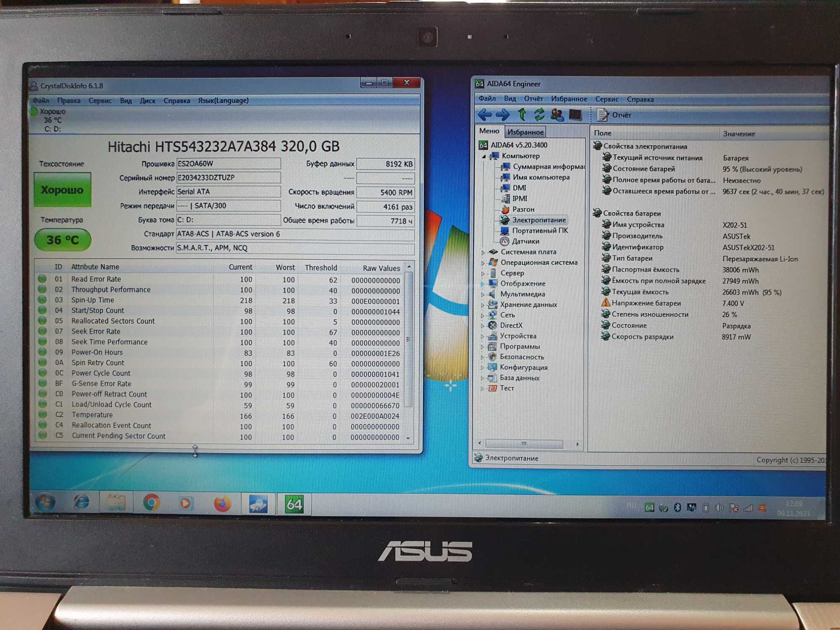Viewport: 840px width, 630px height.
Task: Open the Язык(Language) menu in CrystalDiskInfo
Action: click(223, 100)
